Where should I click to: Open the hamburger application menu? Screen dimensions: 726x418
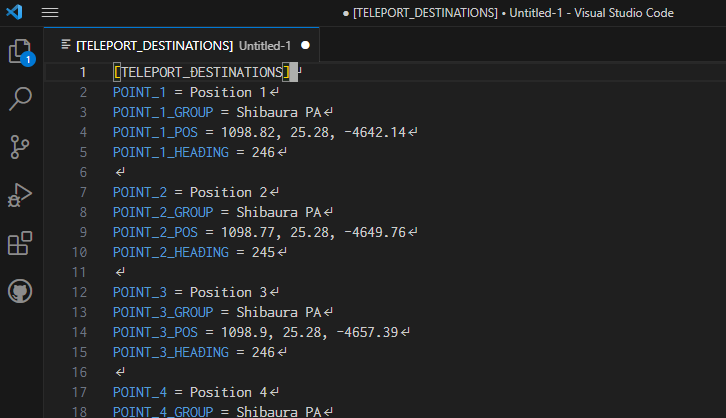pos(50,12)
